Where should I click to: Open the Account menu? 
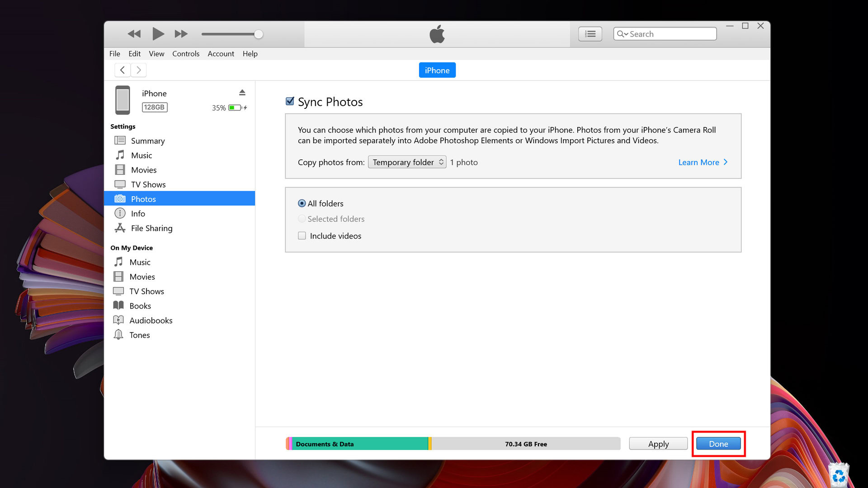coord(221,54)
